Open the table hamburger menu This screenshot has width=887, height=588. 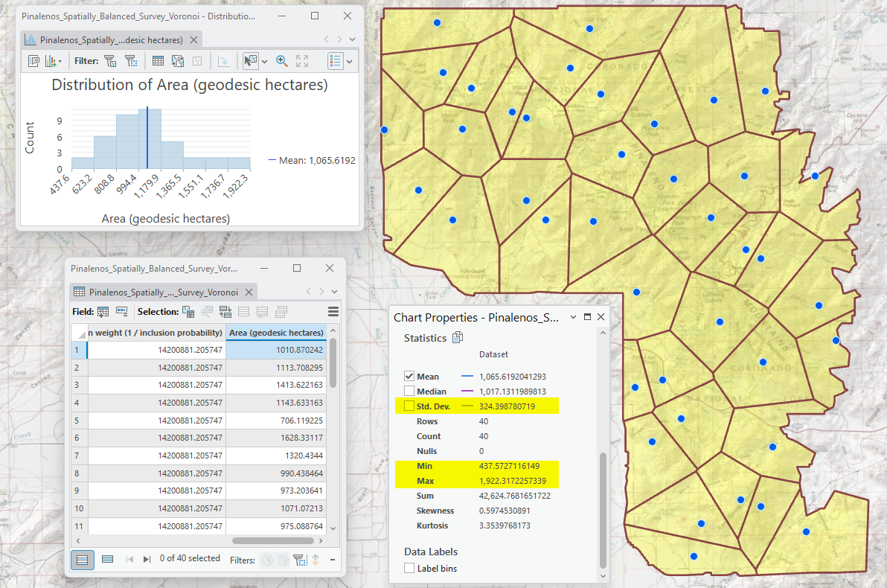(x=333, y=312)
